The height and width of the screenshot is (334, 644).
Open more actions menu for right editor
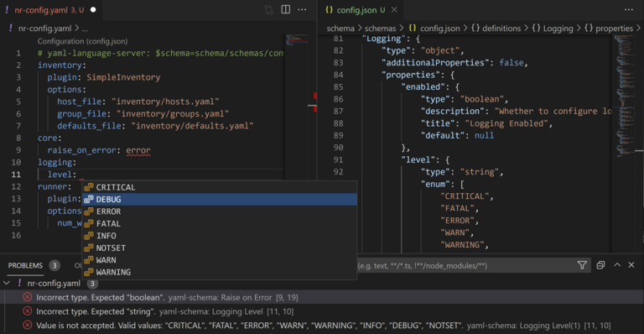point(629,9)
